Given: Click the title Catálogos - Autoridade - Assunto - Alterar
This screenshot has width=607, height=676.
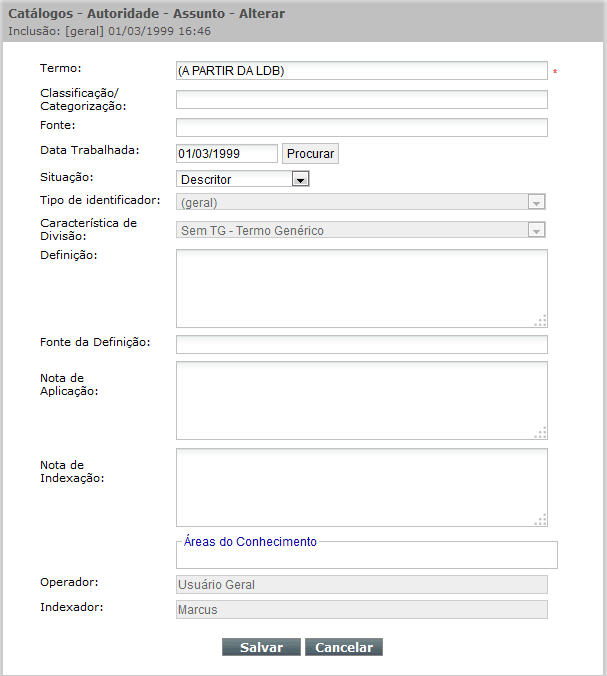Looking at the screenshot, I should [147, 14].
